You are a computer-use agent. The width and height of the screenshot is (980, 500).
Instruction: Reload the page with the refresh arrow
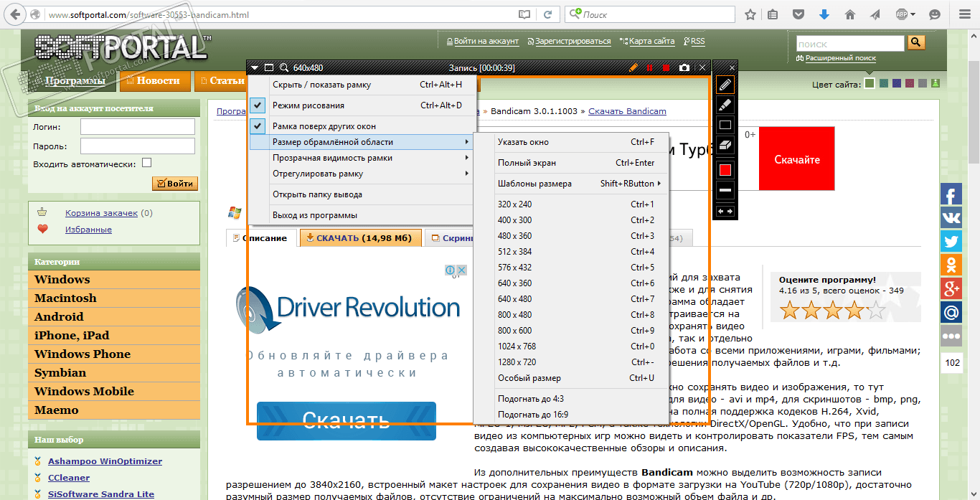[x=547, y=14]
